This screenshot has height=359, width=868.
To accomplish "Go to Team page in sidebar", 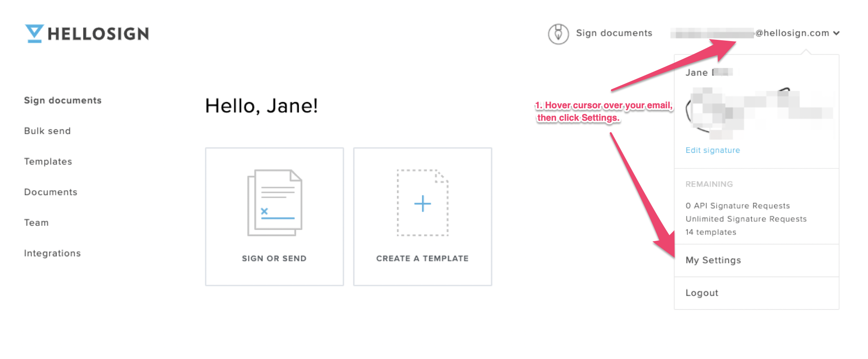I will point(36,223).
